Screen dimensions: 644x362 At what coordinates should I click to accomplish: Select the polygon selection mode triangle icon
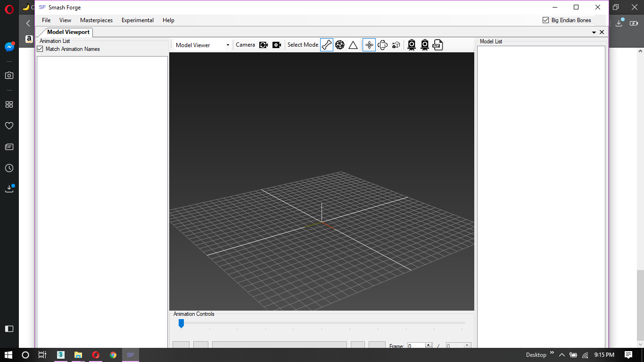coord(353,44)
